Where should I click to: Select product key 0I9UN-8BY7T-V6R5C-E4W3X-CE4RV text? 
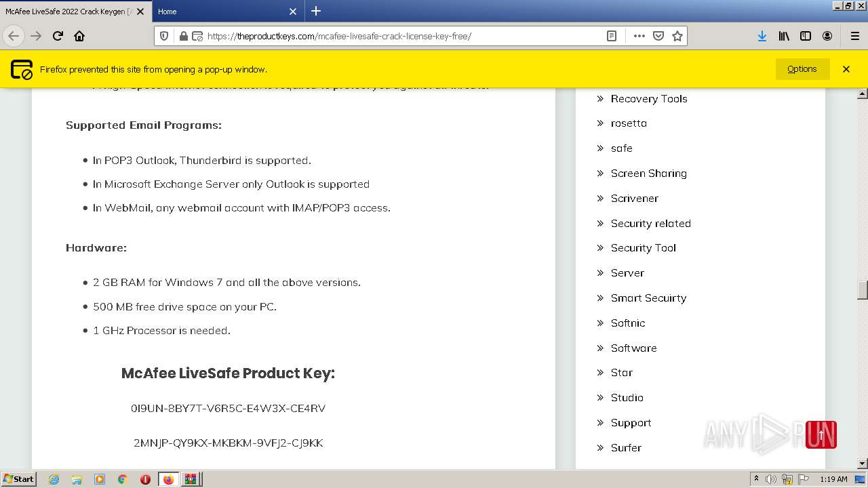[228, 408]
